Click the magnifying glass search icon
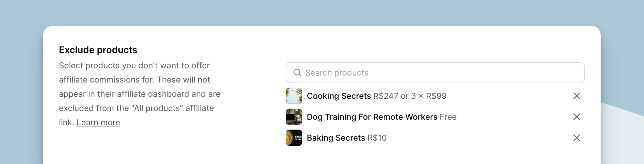This screenshot has width=644, height=164. [x=297, y=73]
